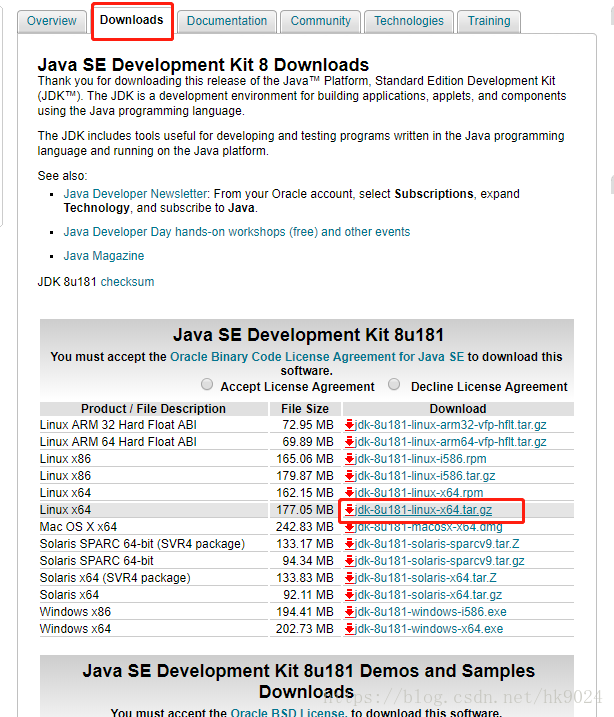614x717 pixels.
Task: Download jdk-8u181-windows-i586.exe installer
Action: tap(431, 611)
